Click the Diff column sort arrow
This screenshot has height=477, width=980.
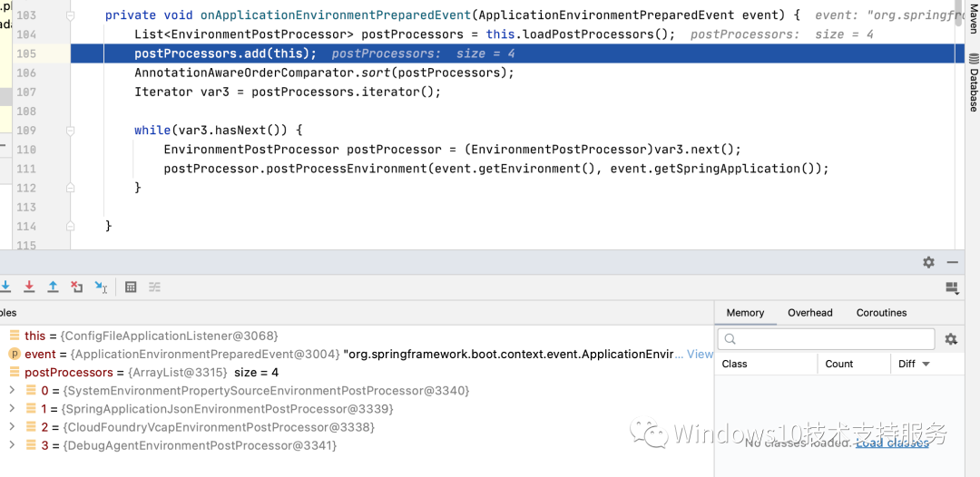(926, 364)
